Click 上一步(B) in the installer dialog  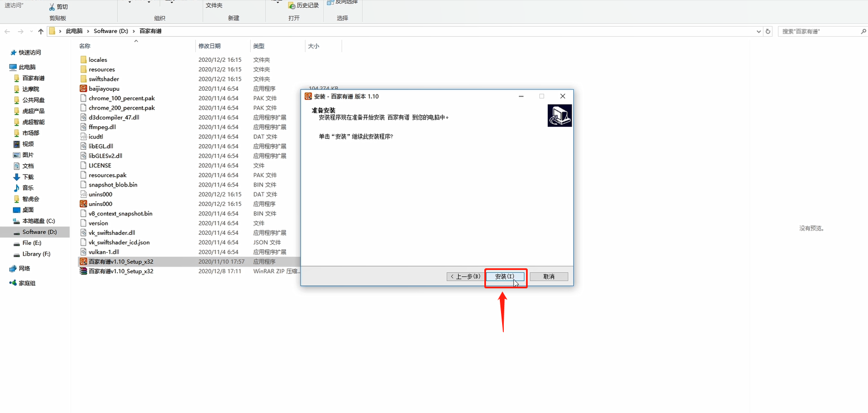pos(465,277)
